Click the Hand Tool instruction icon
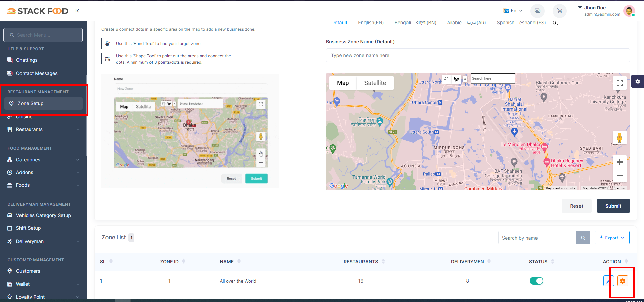This screenshot has width=644, height=302. pyautogui.click(x=107, y=44)
